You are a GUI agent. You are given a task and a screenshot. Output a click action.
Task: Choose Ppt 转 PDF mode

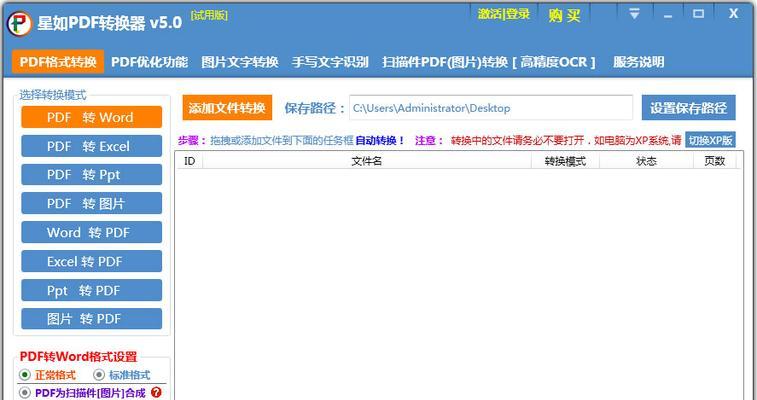point(91,290)
